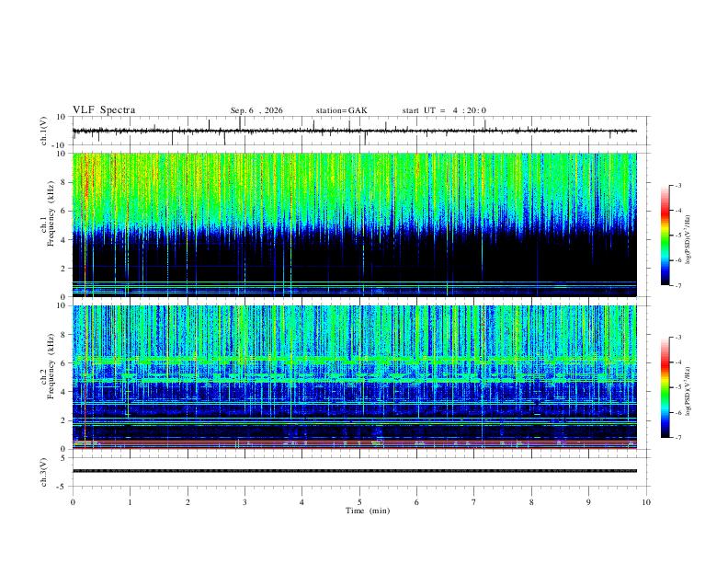The image size is (728, 563).
Task: Click the ch.3(V) waveform trace
Action: click(354, 471)
